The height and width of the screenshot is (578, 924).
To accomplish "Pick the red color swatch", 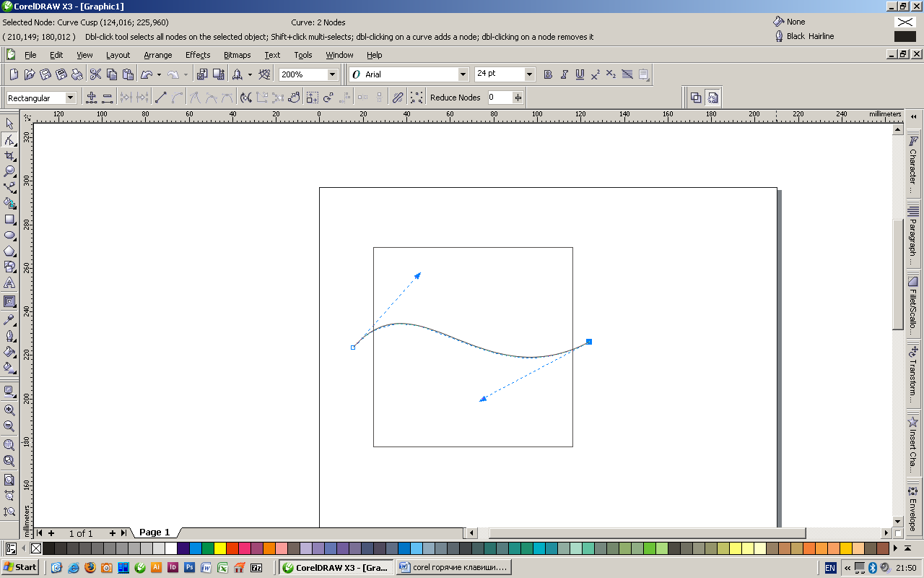I will coord(232,548).
